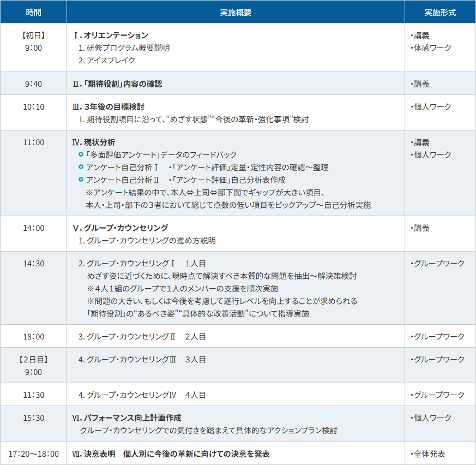Click Ⅱ.「期待役割」内容の確認 heading
Image resolution: width=476 pixels, height=465 pixels.
[x=117, y=84]
